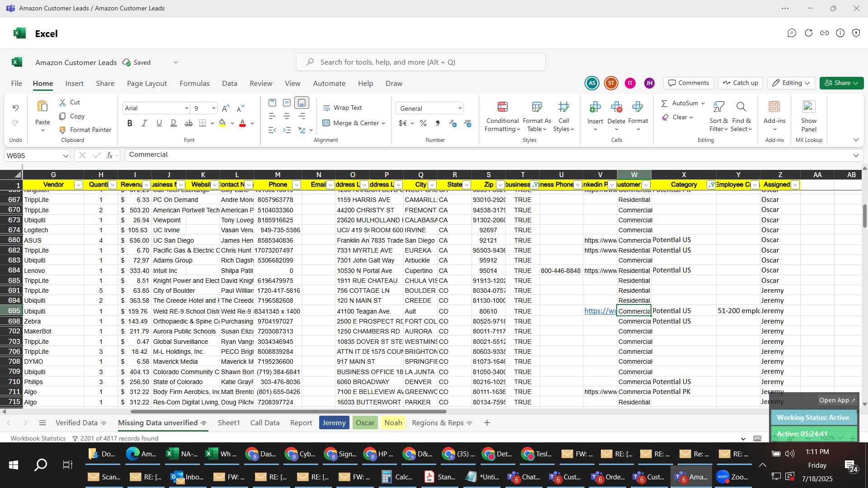Toggle center horizontal alignment
This screenshot has height=488, width=868.
[x=287, y=117]
